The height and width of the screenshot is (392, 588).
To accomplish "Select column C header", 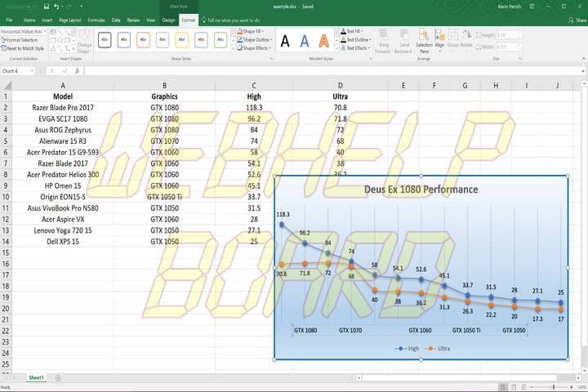I will (254, 86).
